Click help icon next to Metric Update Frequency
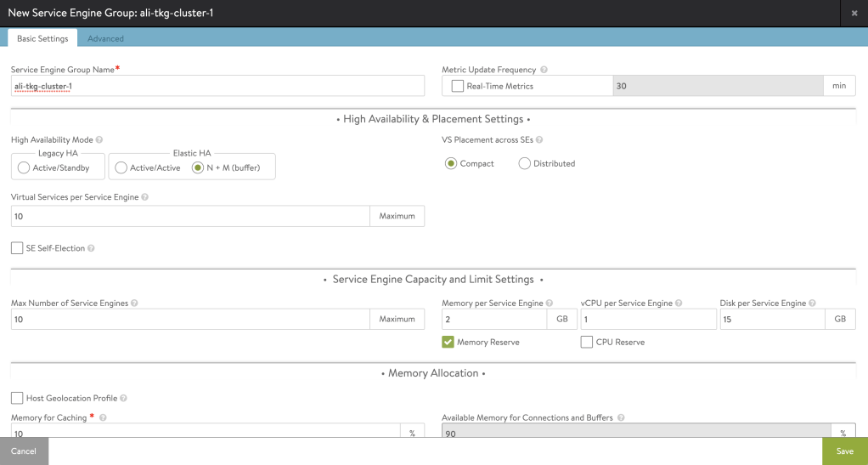The height and width of the screenshot is (465, 868). coord(544,70)
